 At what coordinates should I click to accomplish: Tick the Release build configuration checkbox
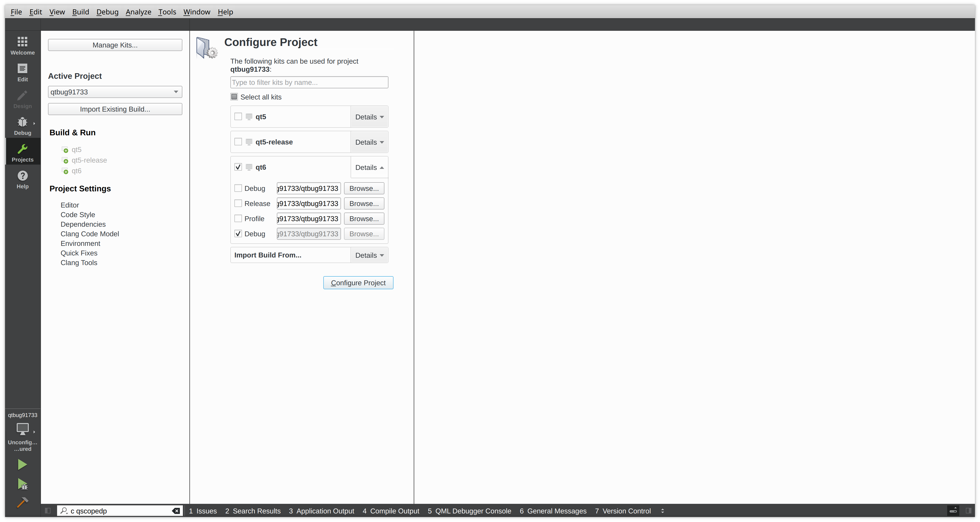click(238, 203)
